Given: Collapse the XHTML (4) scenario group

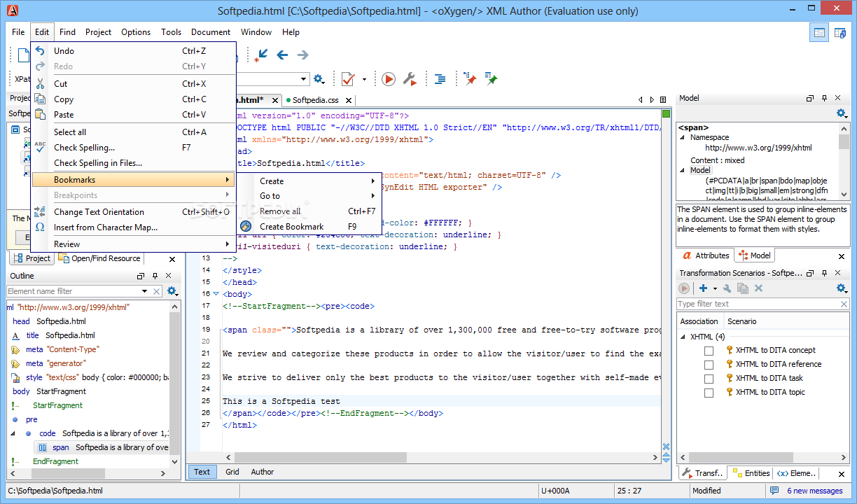Looking at the screenshot, I should pos(683,337).
